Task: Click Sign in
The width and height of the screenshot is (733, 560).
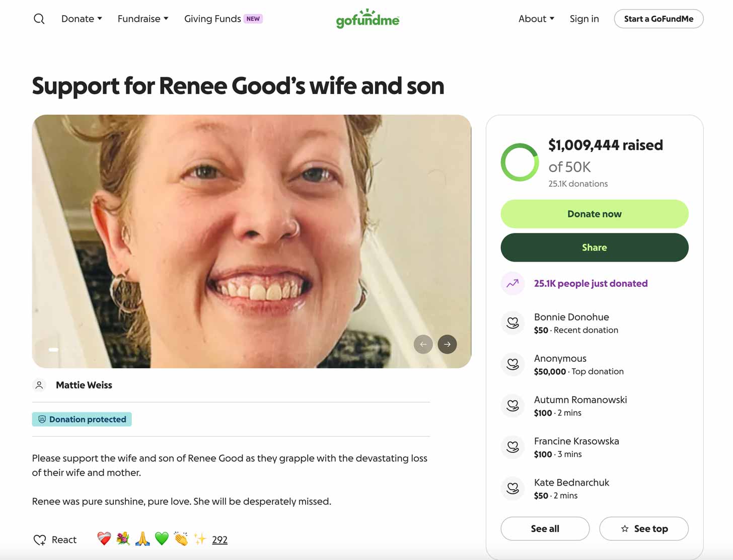Action: 584,19
